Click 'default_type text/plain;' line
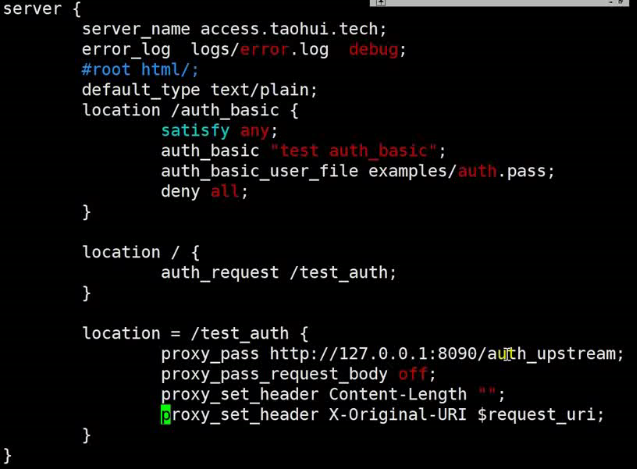637x469 pixels. click(x=199, y=90)
